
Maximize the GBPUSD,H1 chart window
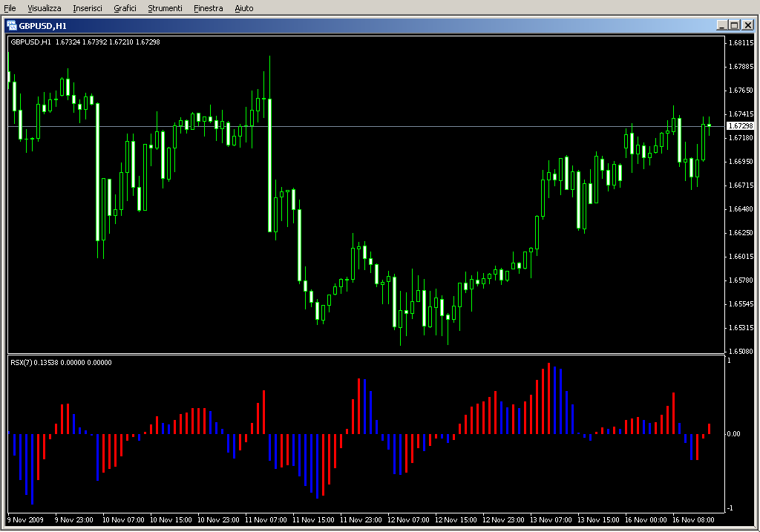734,25
